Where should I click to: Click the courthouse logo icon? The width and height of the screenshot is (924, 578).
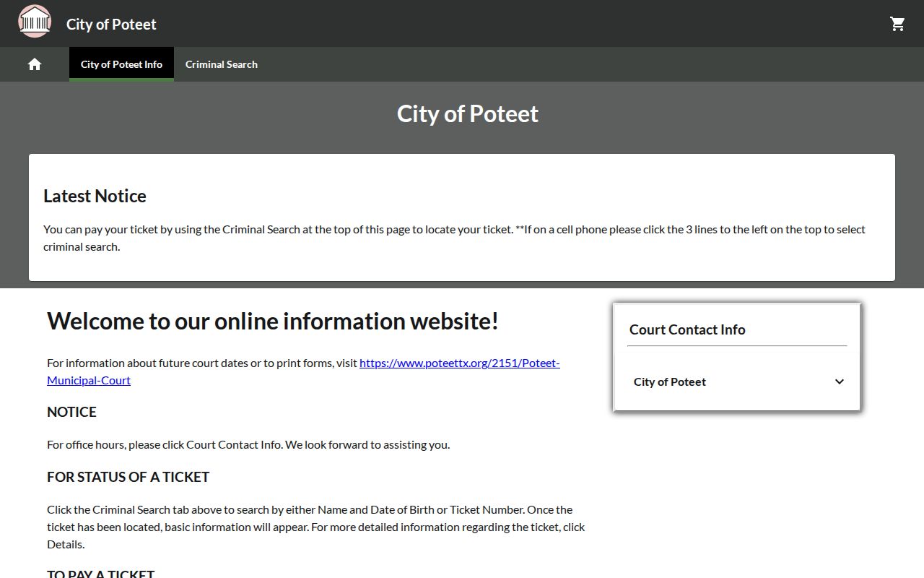(x=35, y=21)
